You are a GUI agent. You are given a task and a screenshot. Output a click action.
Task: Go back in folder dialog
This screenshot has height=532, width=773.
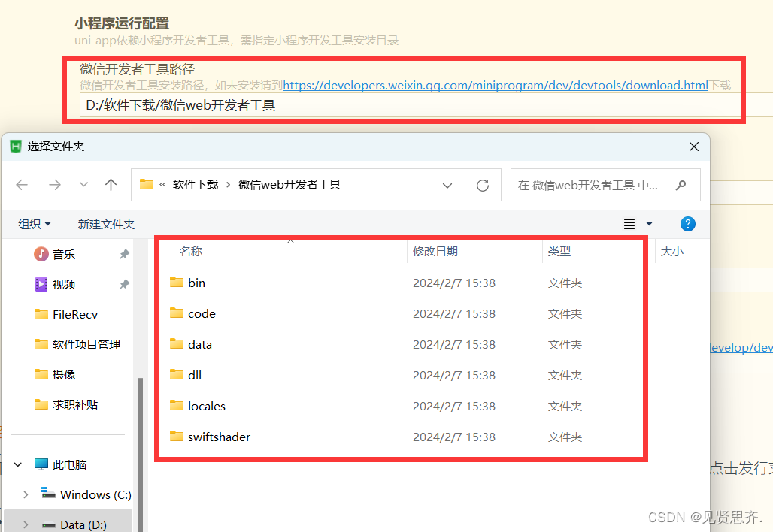(22, 185)
